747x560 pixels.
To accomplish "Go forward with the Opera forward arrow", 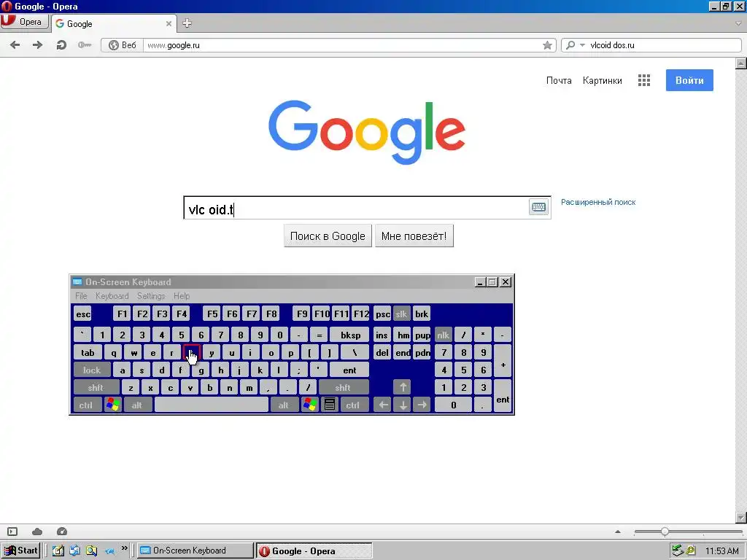I will (38, 45).
